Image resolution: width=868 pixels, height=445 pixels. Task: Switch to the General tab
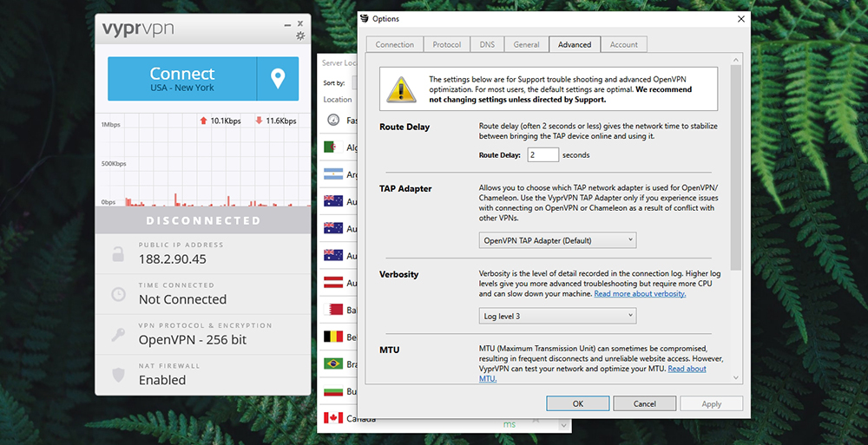(x=527, y=44)
